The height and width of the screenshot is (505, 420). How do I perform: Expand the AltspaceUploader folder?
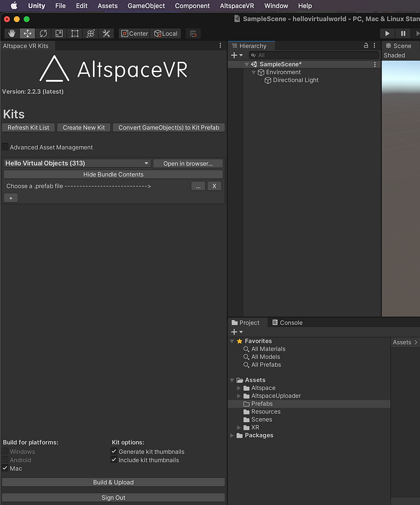pos(239,396)
